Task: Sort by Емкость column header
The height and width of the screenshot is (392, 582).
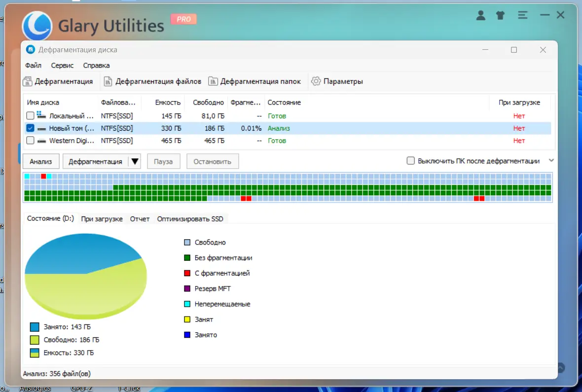Action: click(x=168, y=103)
